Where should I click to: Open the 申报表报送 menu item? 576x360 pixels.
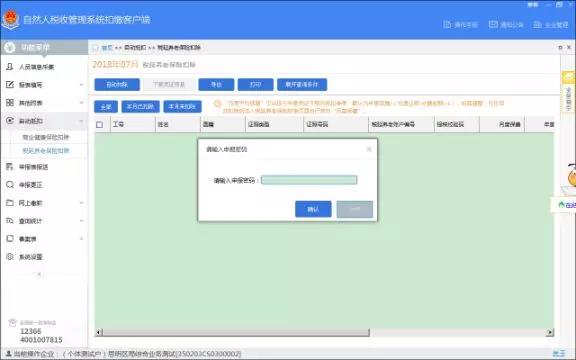point(33,167)
